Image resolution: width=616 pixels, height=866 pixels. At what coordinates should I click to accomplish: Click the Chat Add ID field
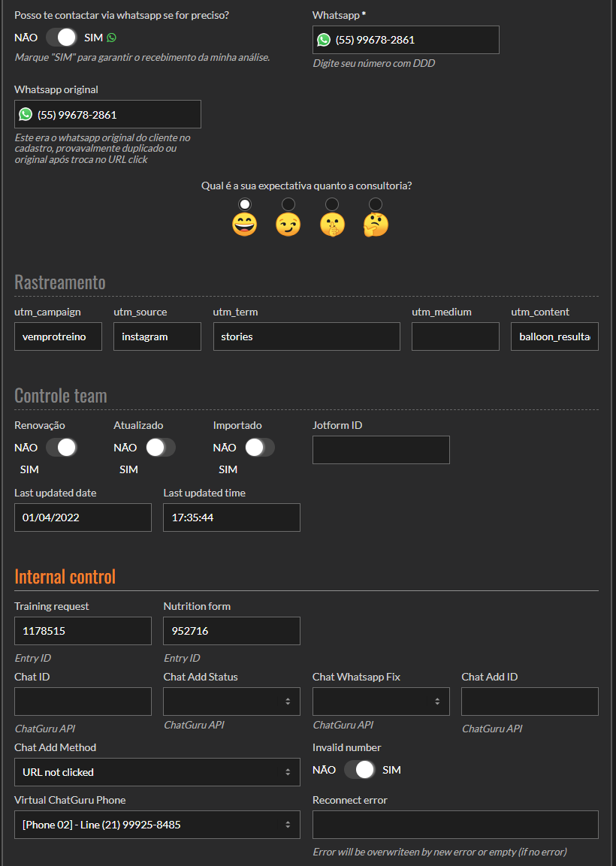530,702
